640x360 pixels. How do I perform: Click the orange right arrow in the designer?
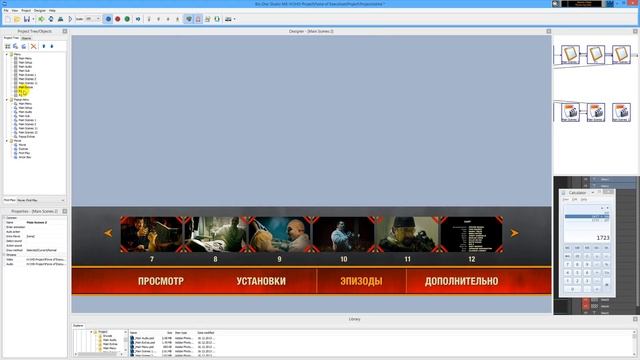pyautogui.click(x=514, y=233)
